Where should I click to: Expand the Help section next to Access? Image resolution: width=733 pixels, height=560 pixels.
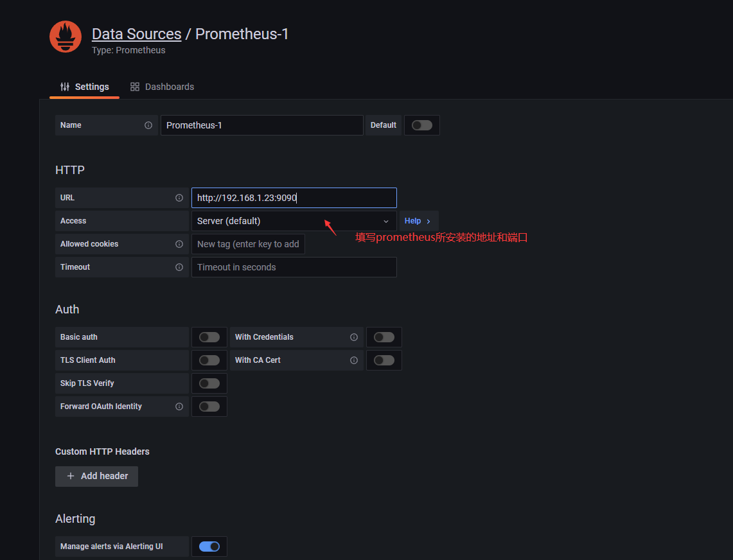(418, 221)
